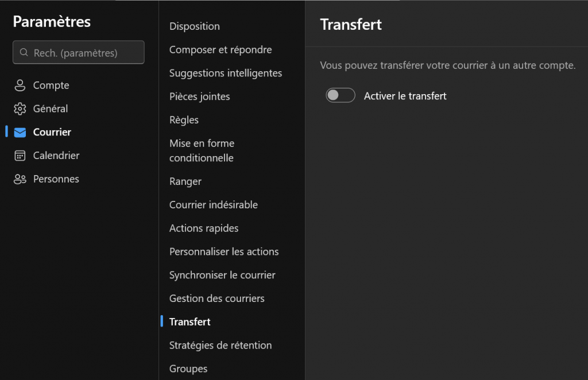Click the Général gear icon
The height and width of the screenshot is (380, 588).
20,109
